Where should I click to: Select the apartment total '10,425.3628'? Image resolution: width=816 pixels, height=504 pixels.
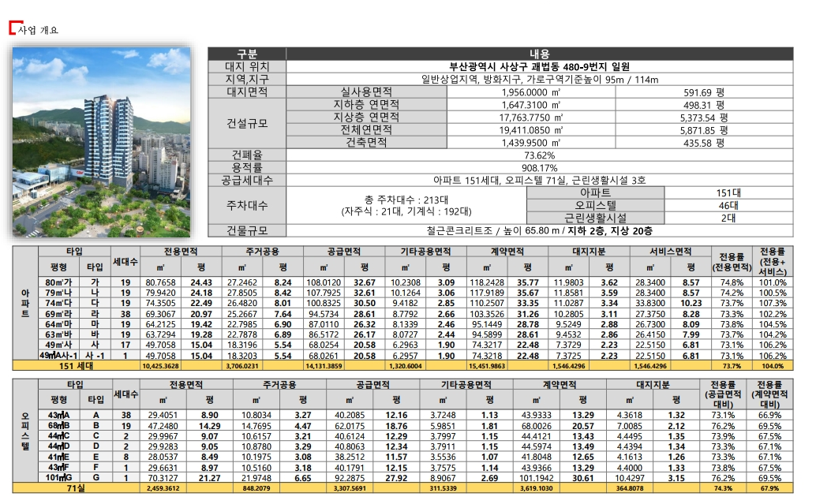coord(161,366)
